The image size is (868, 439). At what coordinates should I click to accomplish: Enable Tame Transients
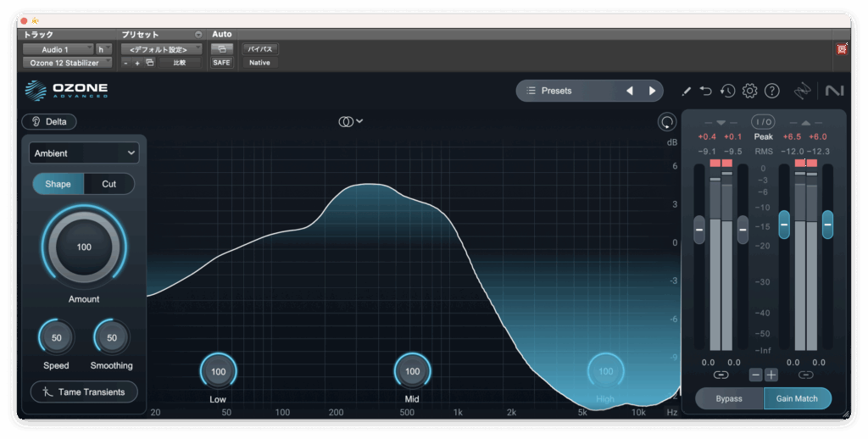84,392
